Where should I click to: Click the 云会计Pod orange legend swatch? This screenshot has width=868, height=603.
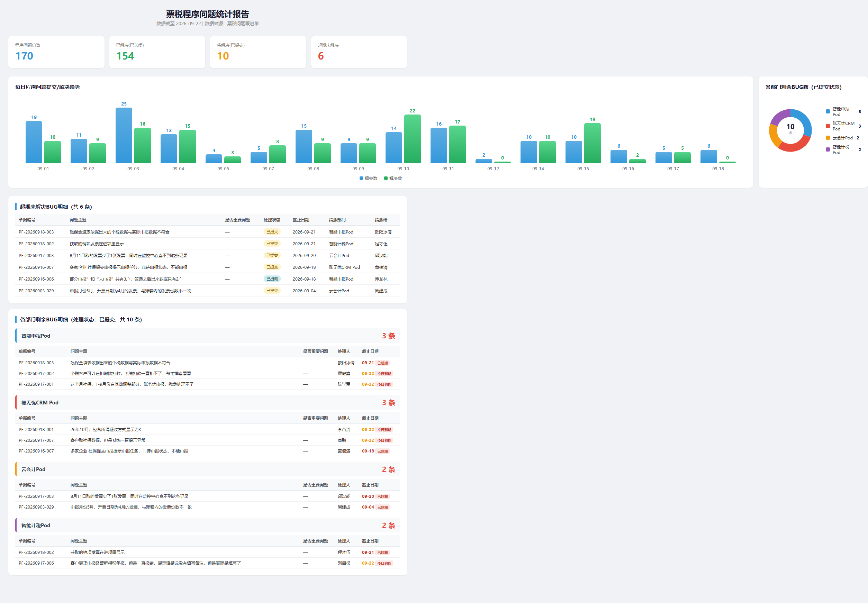pos(828,138)
